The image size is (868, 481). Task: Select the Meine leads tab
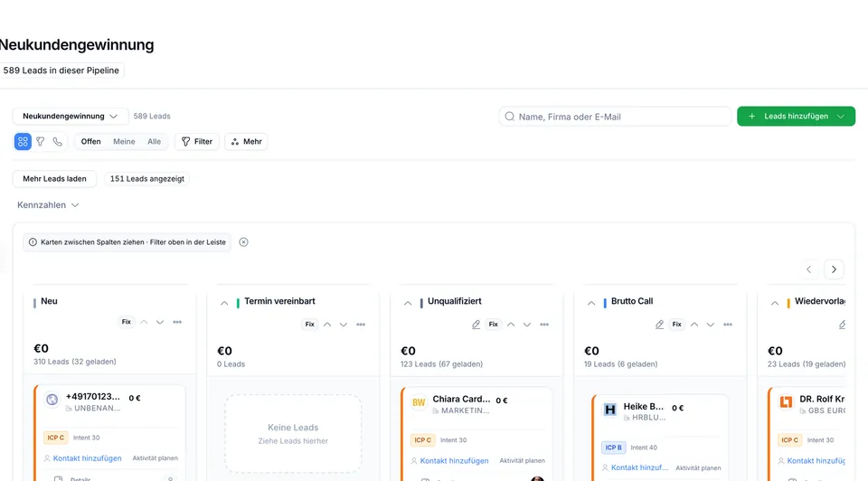click(x=124, y=142)
